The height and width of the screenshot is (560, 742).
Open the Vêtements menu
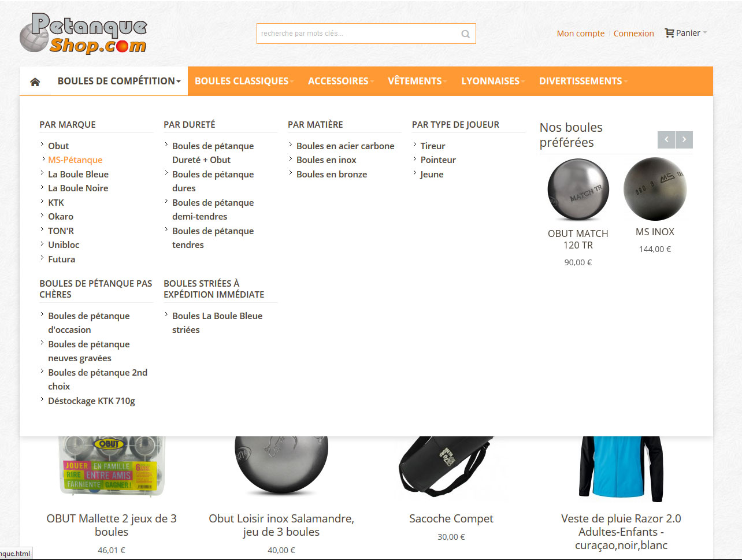[x=417, y=81]
